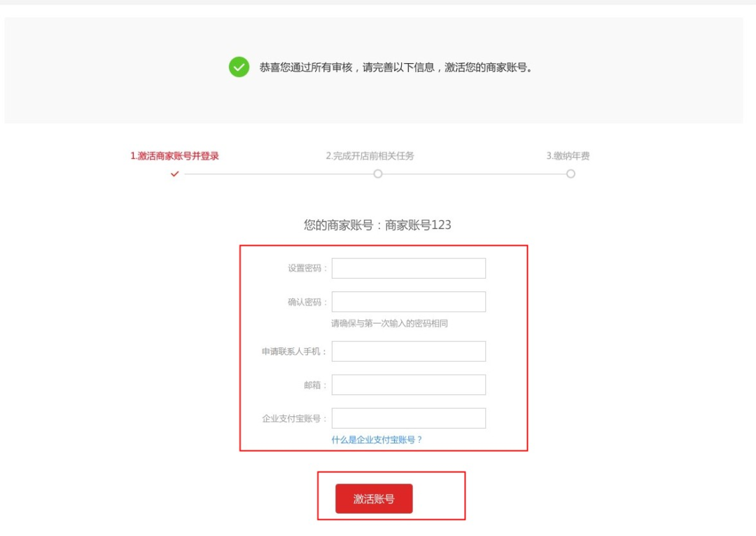Click the progress line between steps 1 and 2

tap(279, 174)
